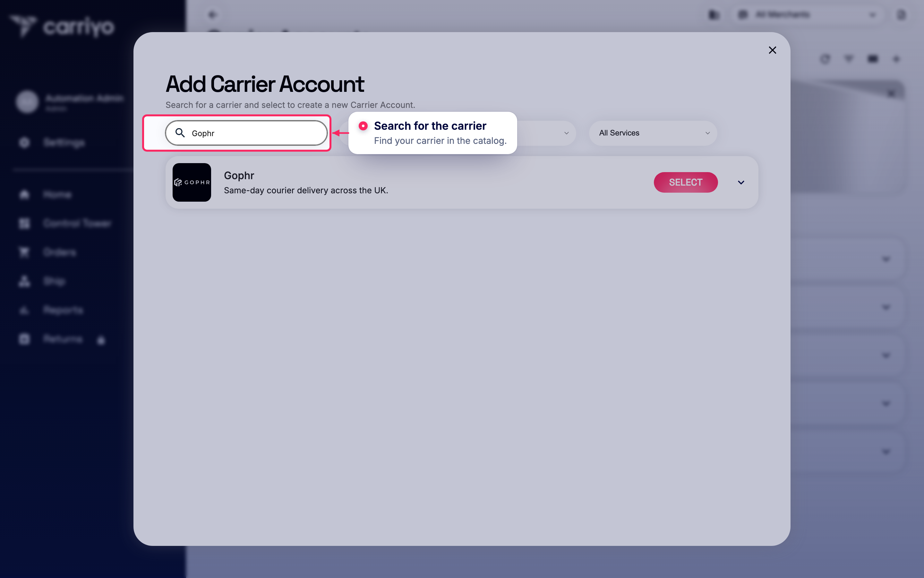Screen dimensions: 924x578
Task: Click the Gophr logo thumbnail
Action: [192, 182]
